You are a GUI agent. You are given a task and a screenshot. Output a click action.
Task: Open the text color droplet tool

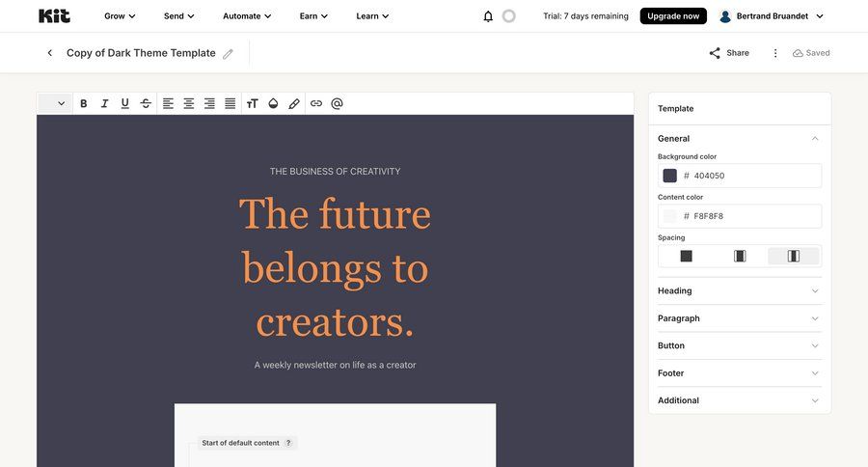tap(273, 103)
